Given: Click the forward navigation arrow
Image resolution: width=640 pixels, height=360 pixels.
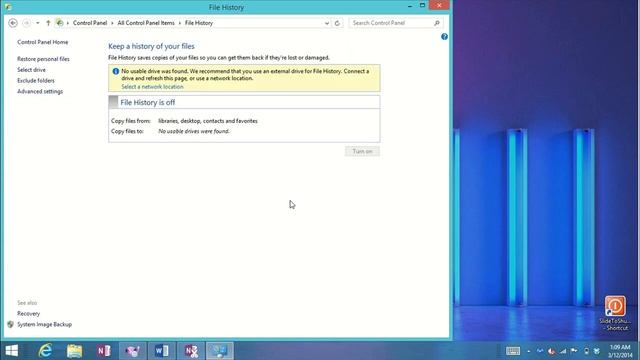Looking at the screenshot, I should click(27, 23).
